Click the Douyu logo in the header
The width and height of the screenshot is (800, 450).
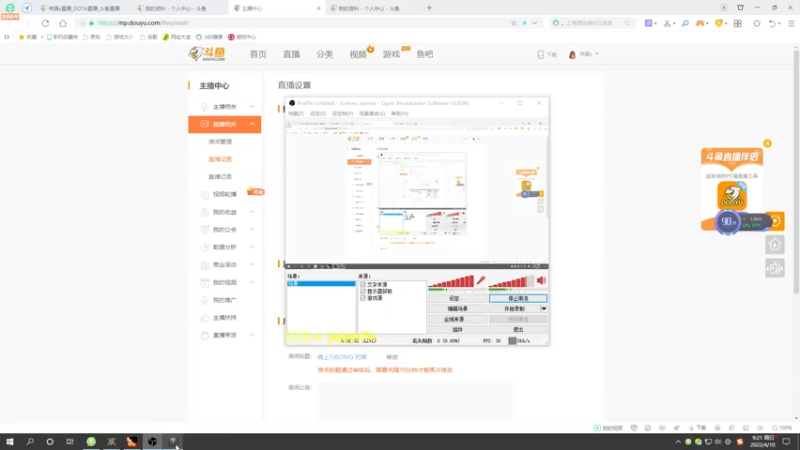tap(207, 54)
